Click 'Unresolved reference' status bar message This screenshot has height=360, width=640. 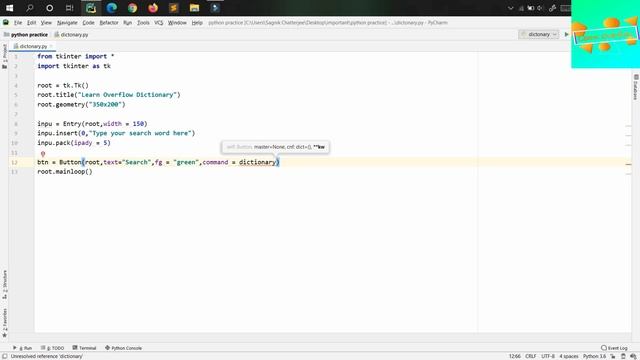pos(47,356)
